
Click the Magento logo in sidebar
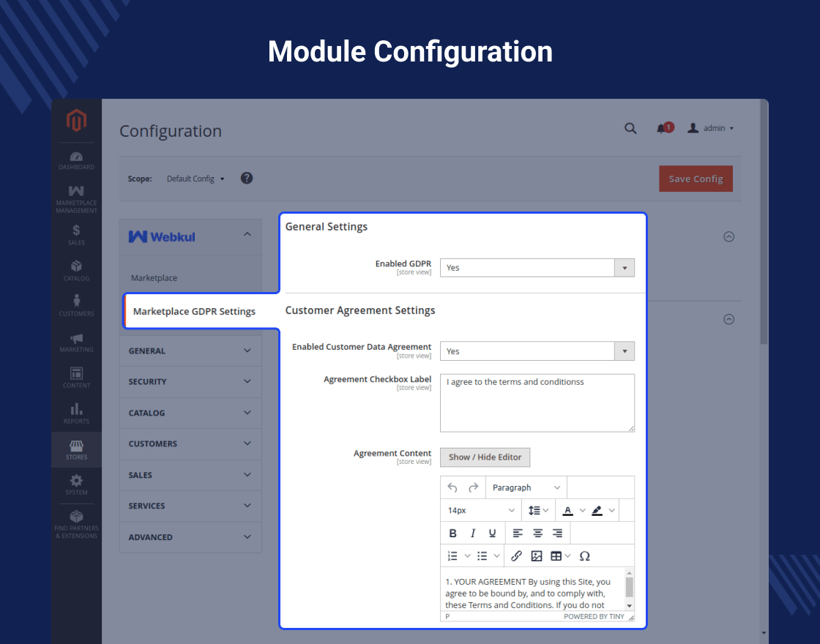coord(76,120)
